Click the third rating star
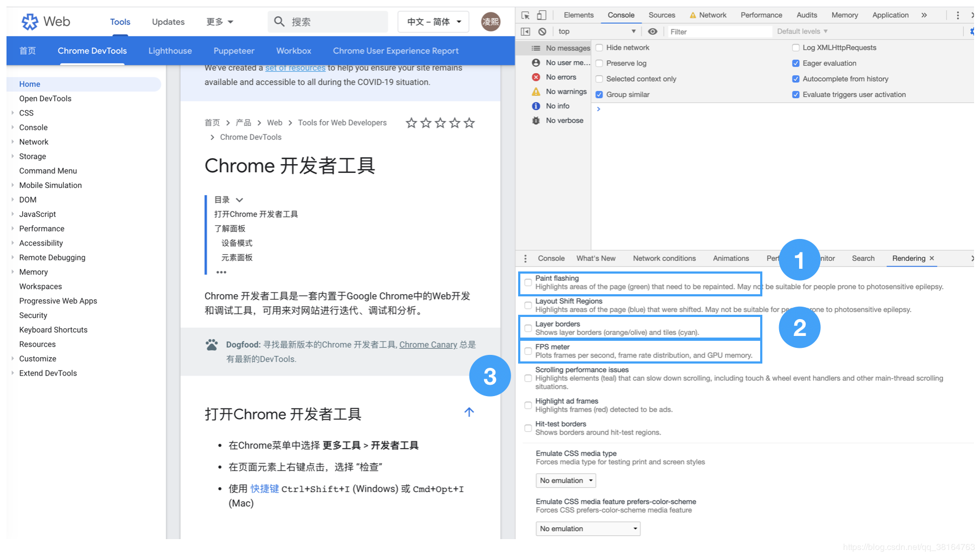The height and width of the screenshot is (557, 980). [x=440, y=123]
